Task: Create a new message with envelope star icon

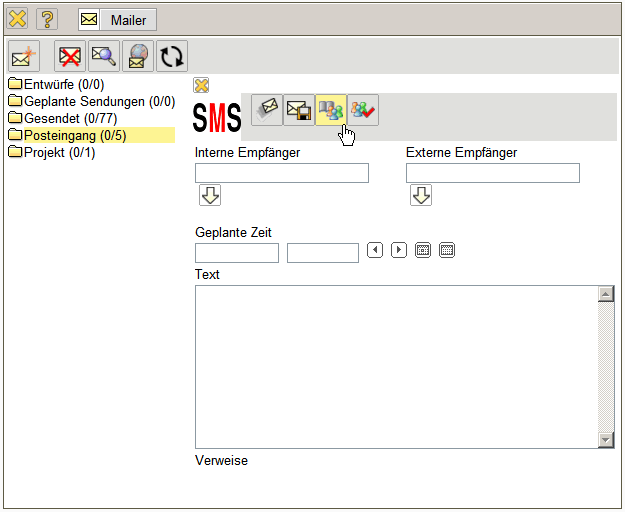Action: coord(24,56)
